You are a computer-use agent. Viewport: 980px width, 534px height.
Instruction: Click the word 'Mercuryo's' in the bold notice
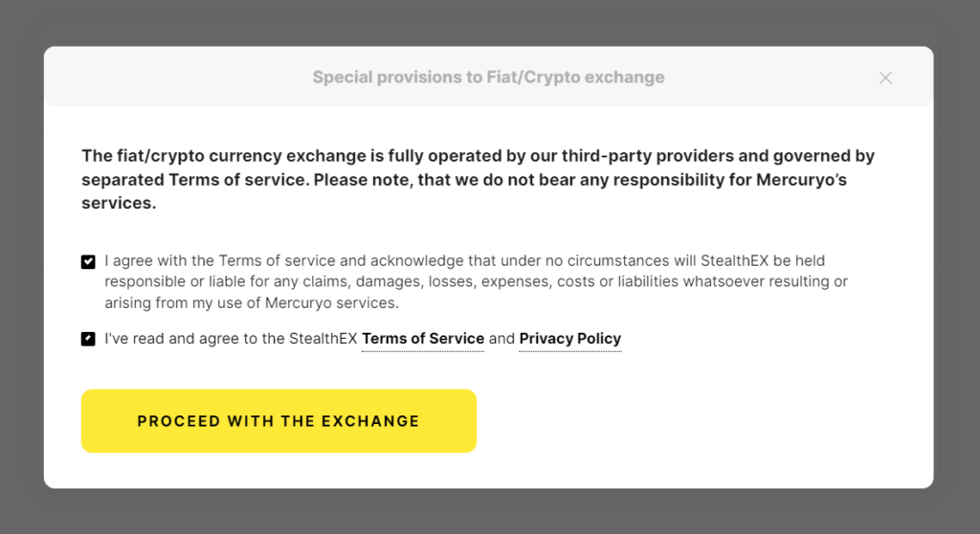click(x=801, y=180)
